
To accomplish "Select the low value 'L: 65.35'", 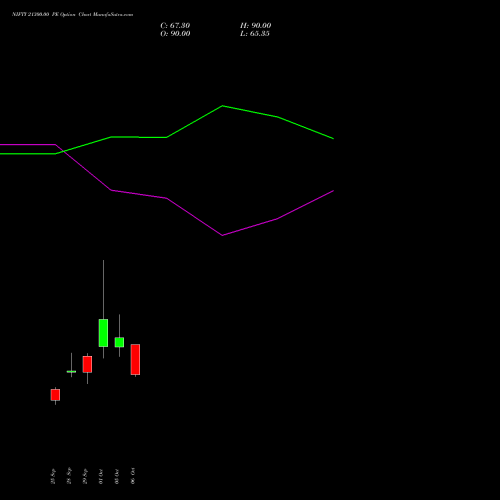I will [255, 34].
